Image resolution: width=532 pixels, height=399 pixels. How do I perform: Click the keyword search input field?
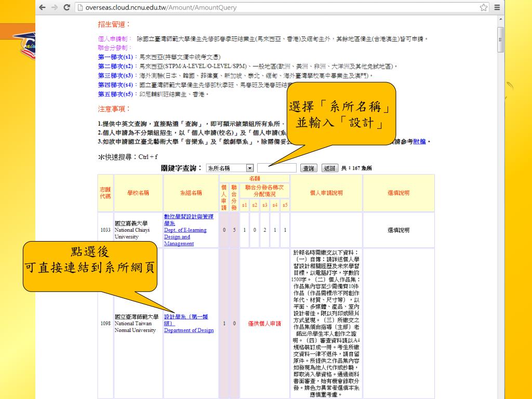pyautogui.click(x=277, y=168)
